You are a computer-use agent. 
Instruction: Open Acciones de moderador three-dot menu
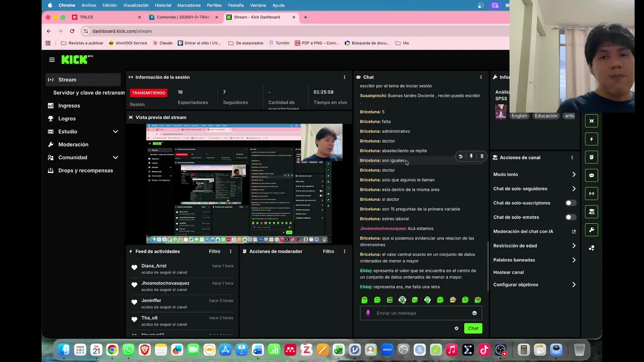pyautogui.click(x=345, y=251)
